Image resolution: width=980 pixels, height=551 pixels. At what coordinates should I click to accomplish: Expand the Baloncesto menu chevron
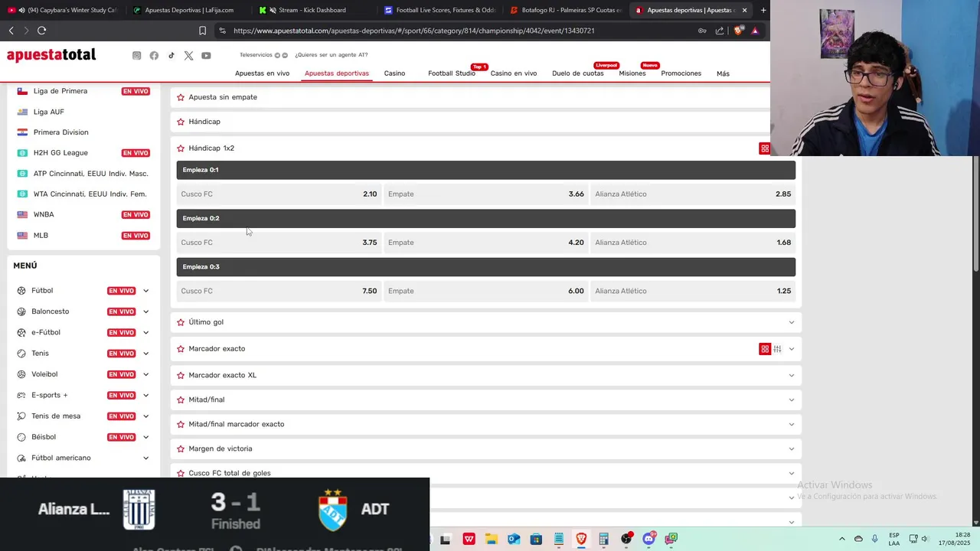coord(145,311)
